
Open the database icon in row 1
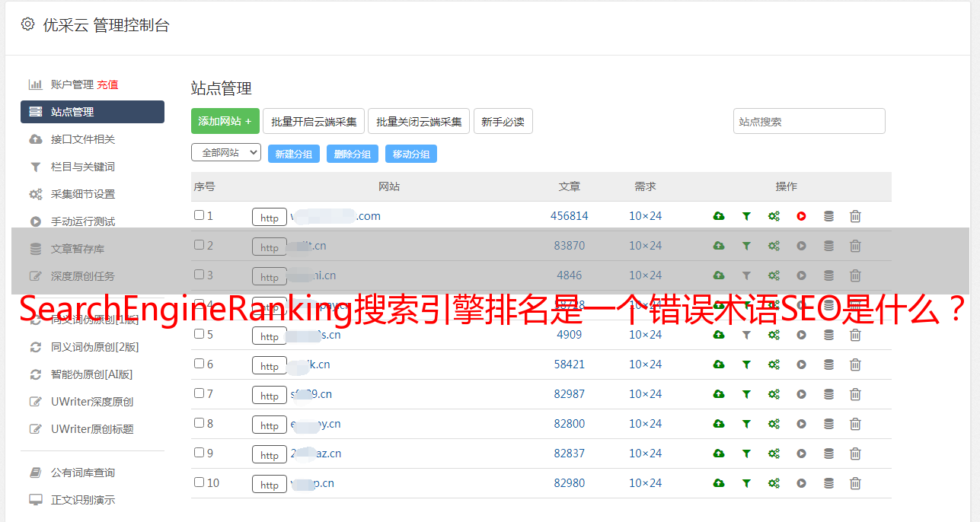coord(828,216)
